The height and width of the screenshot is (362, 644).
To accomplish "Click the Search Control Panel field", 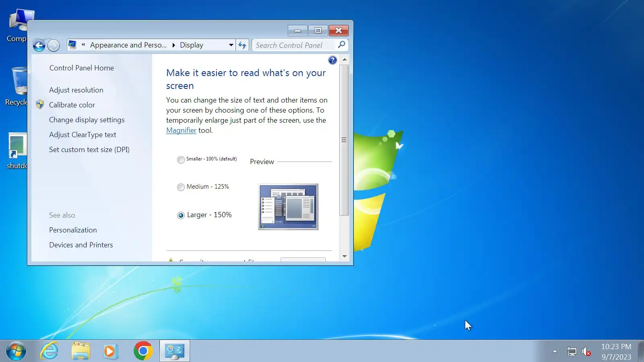I will (x=295, y=45).
